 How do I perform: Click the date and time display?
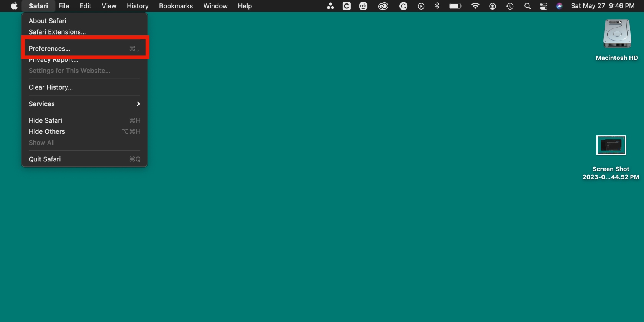tap(603, 6)
